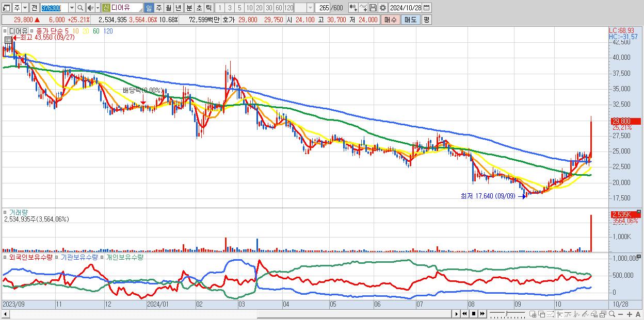This screenshot has height=320, width=644.
Task: Click the panel layout icon at toolbar start
Action: tap(6, 8)
